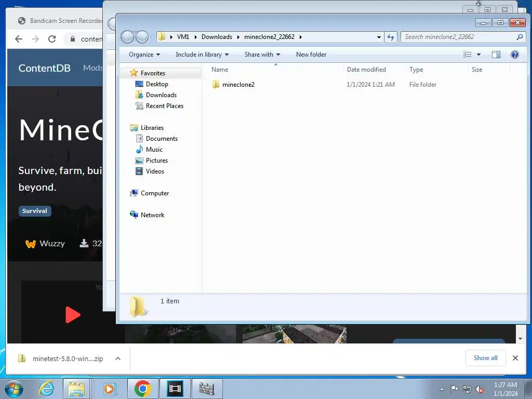Click Explorer's Forward navigation arrow
The height and width of the screenshot is (399, 532).
[142, 37]
